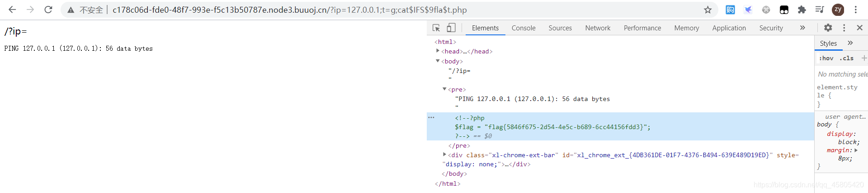The height and width of the screenshot is (193, 868).
Task: Switch to the Elements tab
Action: click(486, 28)
